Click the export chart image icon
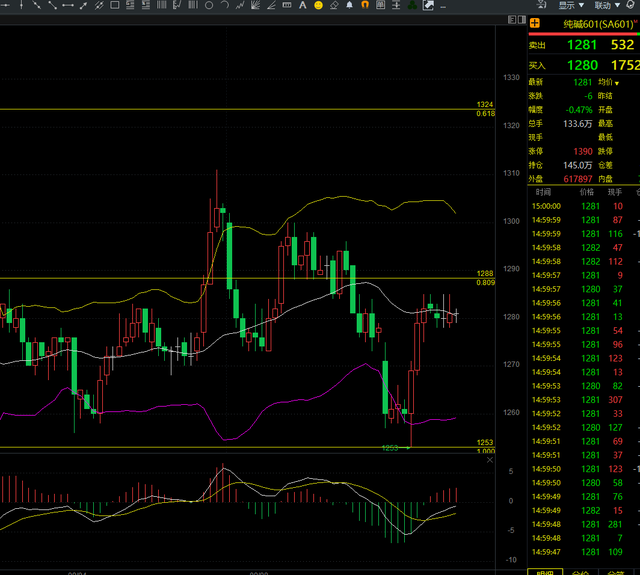Screen dimensions: 640x575 click(428, 5)
